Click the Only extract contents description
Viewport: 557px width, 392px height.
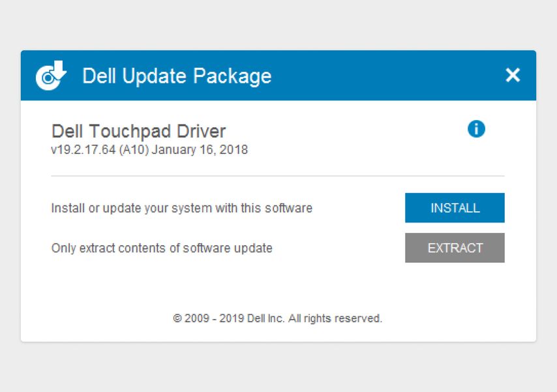click(x=162, y=248)
